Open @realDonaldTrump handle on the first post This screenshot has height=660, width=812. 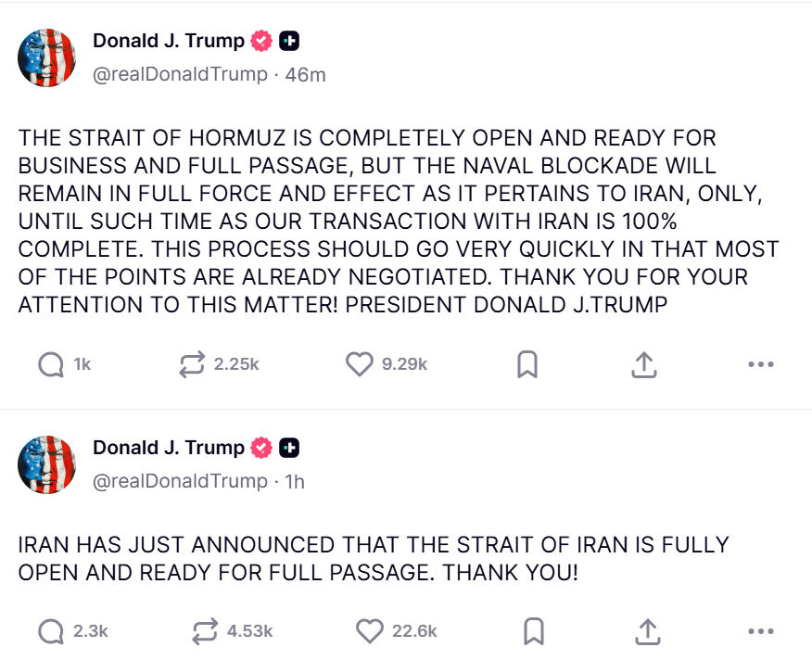click(180, 74)
